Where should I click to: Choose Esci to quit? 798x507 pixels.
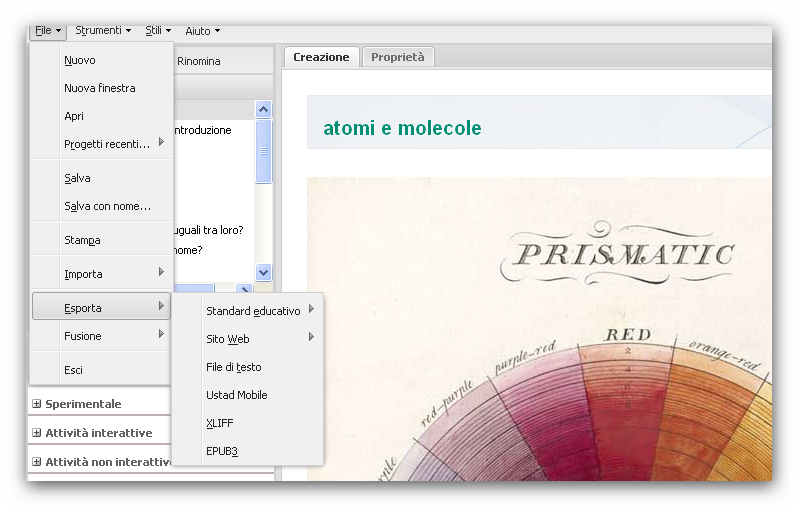tap(101, 370)
